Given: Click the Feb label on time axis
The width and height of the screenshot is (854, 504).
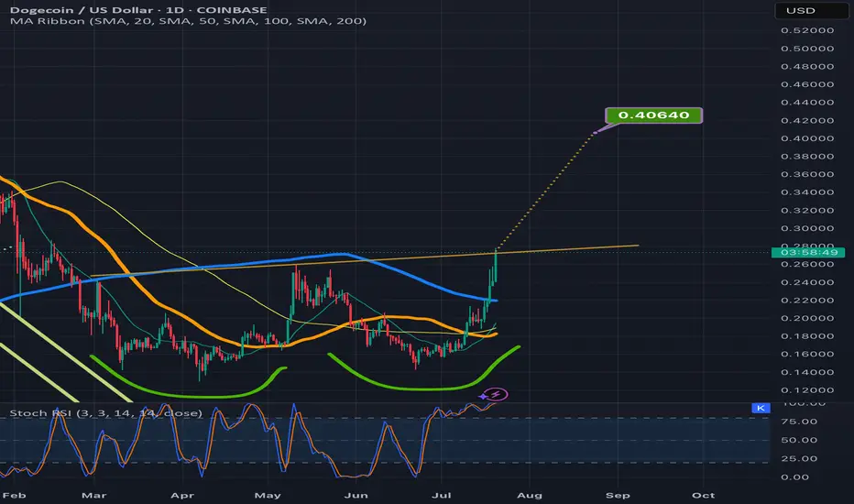Looking at the screenshot, I should point(14,495).
